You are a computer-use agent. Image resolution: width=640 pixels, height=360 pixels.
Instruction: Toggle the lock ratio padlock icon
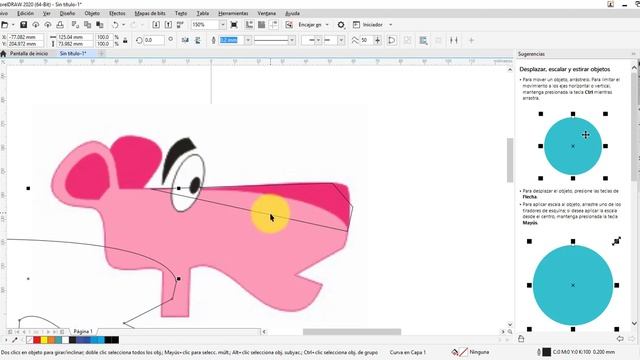pyautogui.click(x=125, y=40)
